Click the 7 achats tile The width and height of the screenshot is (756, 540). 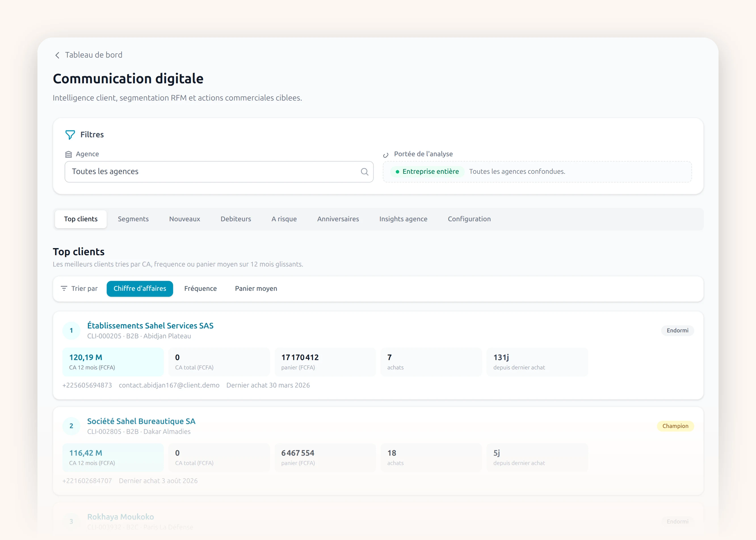coord(431,362)
